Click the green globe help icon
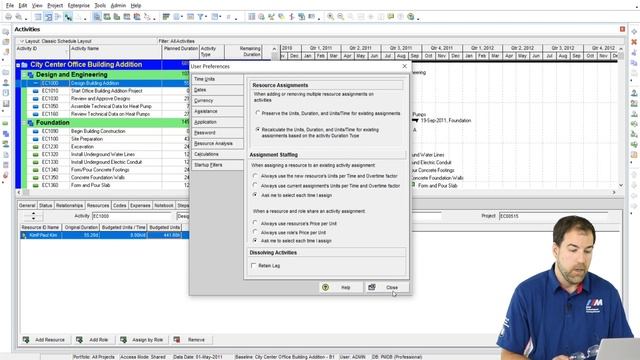 click(411, 17)
